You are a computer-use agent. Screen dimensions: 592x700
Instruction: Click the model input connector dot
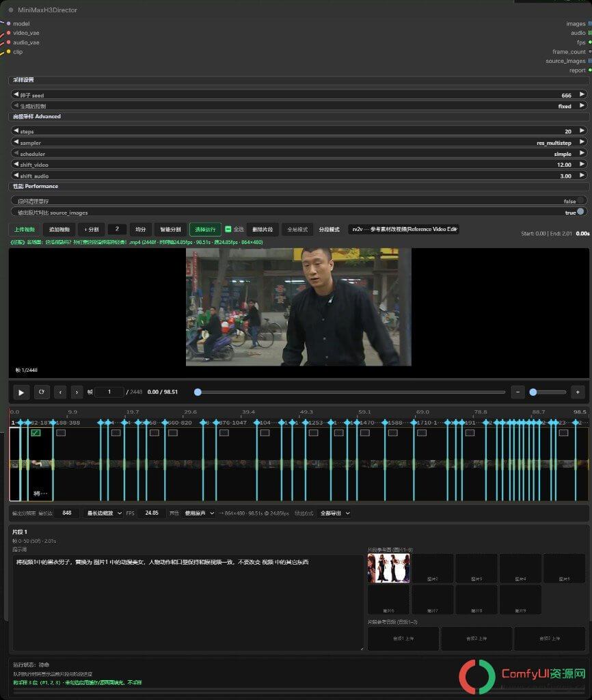tap(8, 23)
